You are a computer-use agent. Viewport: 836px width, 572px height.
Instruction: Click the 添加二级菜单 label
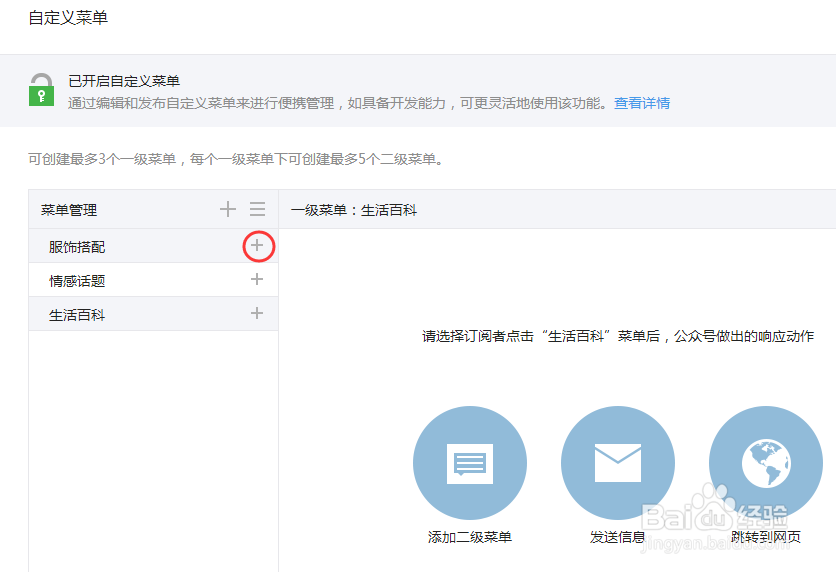(470, 537)
